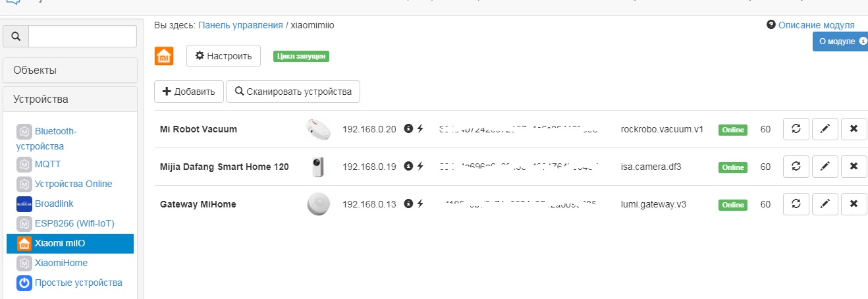Collapse the Устройства sidebar section
This screenshot has height=299, width=868.
click(x=70, y=99)
